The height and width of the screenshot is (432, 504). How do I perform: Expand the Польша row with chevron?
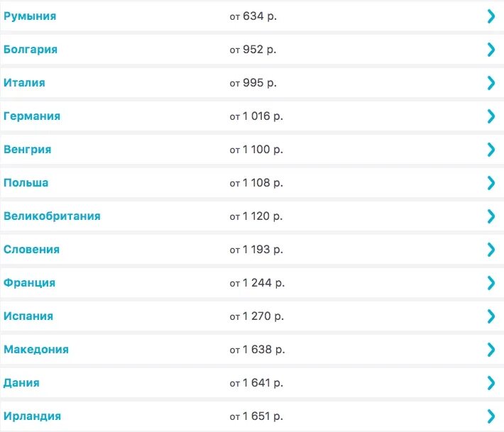pos(491,183)
